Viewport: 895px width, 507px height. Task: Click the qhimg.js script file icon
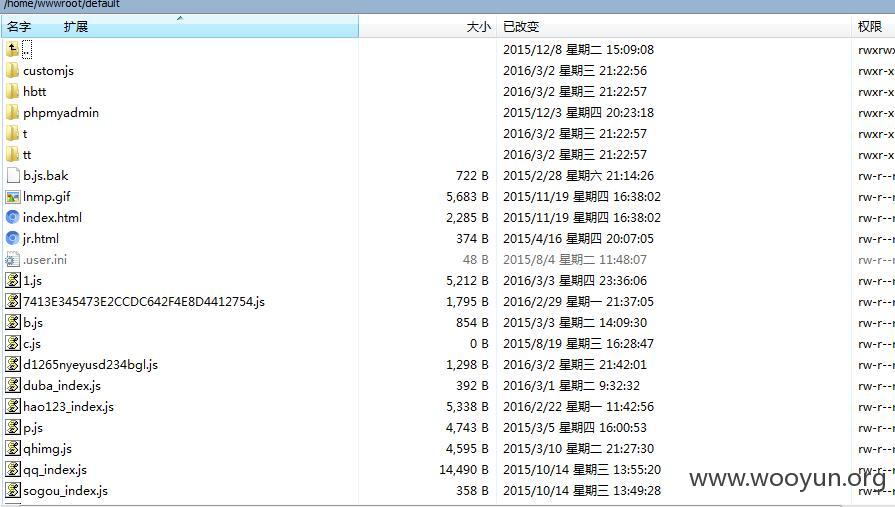[13, 449]
